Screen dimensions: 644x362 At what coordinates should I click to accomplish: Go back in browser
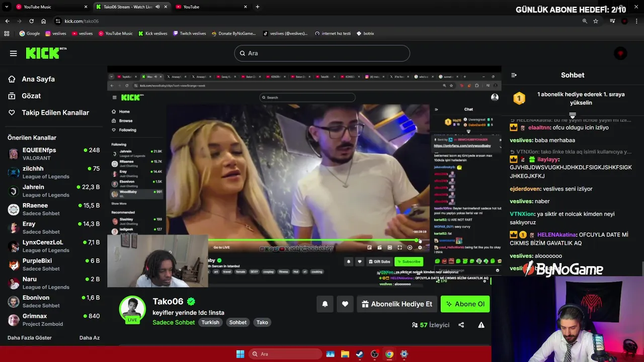(x=7, y=21)
